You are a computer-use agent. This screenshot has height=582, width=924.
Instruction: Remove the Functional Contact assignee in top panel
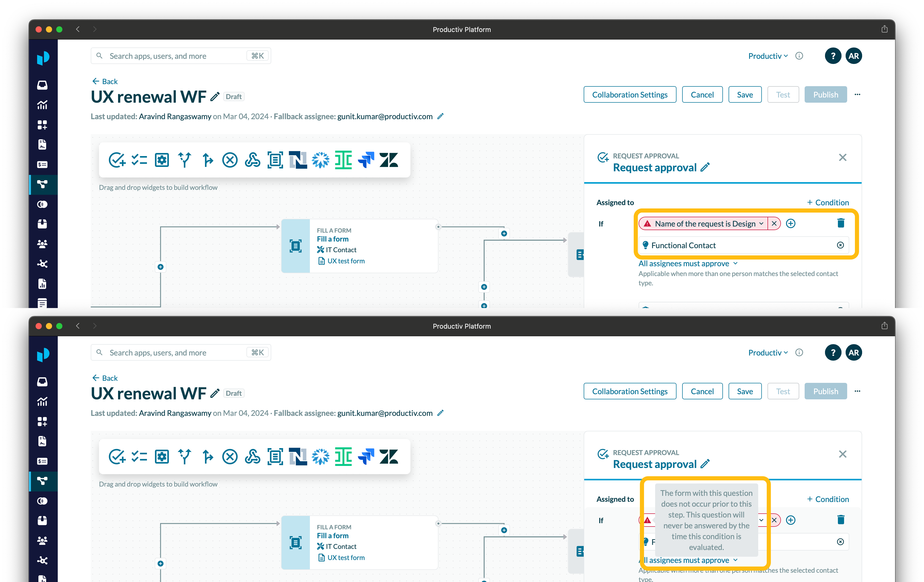[x=840, y=245]
